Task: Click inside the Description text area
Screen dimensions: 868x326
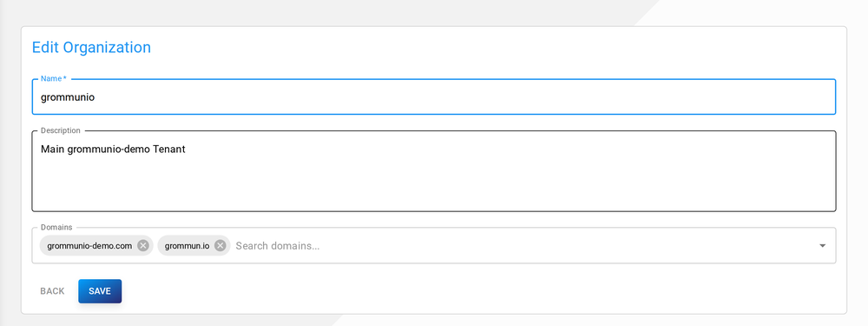Action: [x=433, y=171]
